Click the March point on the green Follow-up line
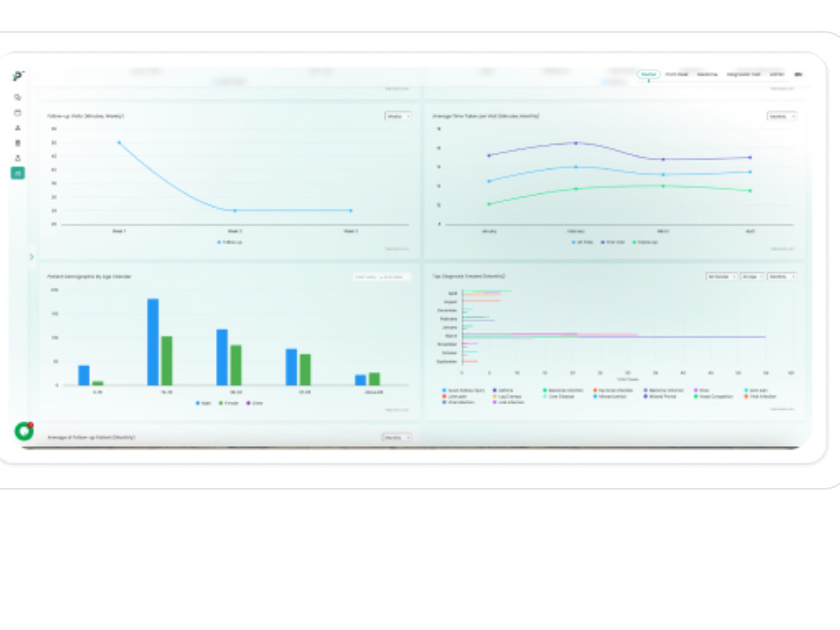 [664, 186]
